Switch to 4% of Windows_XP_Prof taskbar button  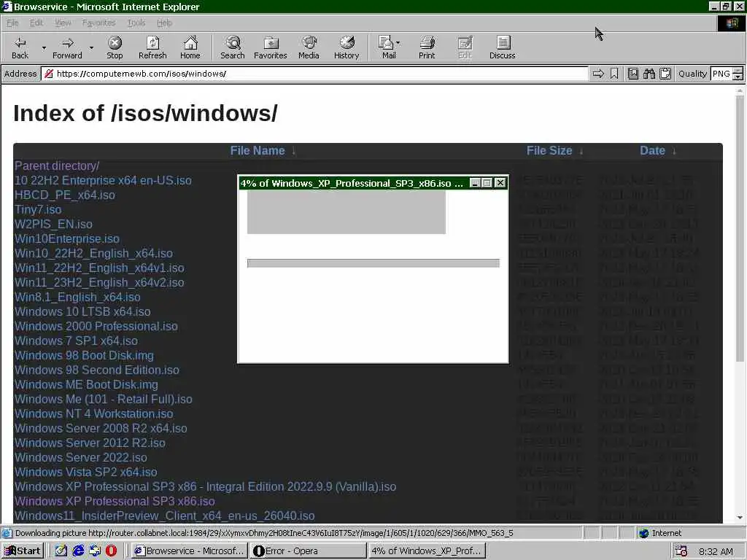coord(427,551)
